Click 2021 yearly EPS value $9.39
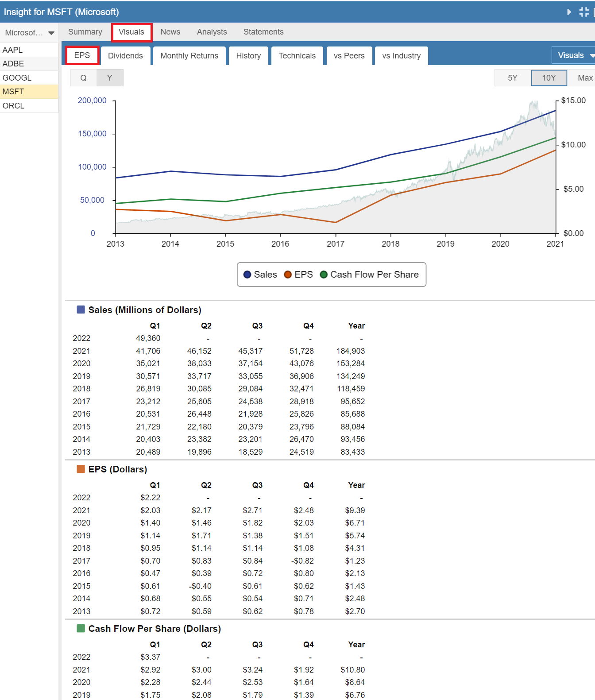Viewport: 595px width, 700px height. (355, 510)
